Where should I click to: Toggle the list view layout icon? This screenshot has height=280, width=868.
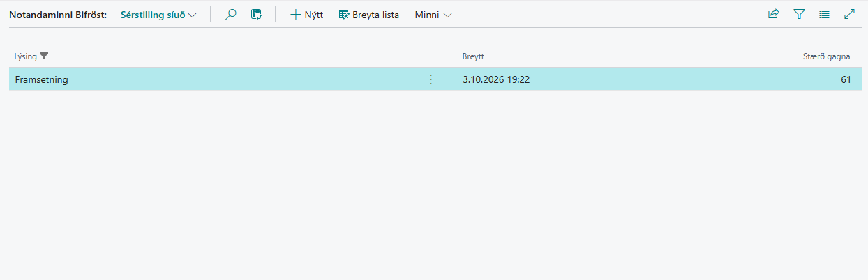(x=824, y=14)
